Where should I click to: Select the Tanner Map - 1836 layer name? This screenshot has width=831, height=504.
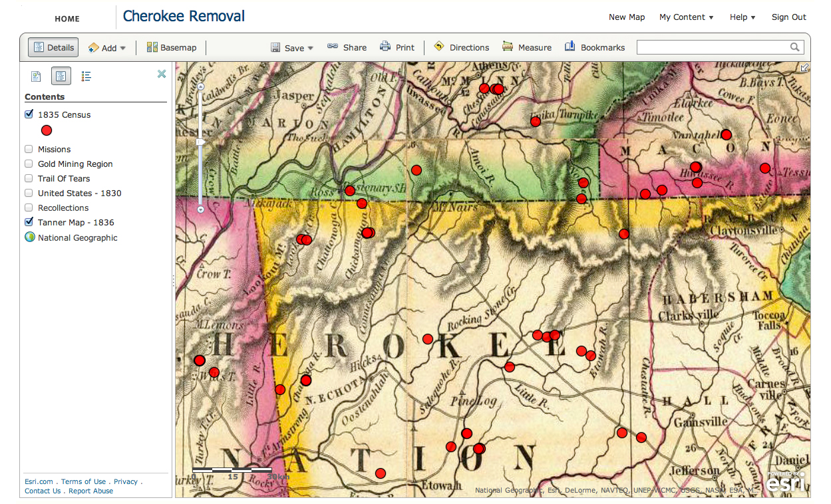click(76, 222)
